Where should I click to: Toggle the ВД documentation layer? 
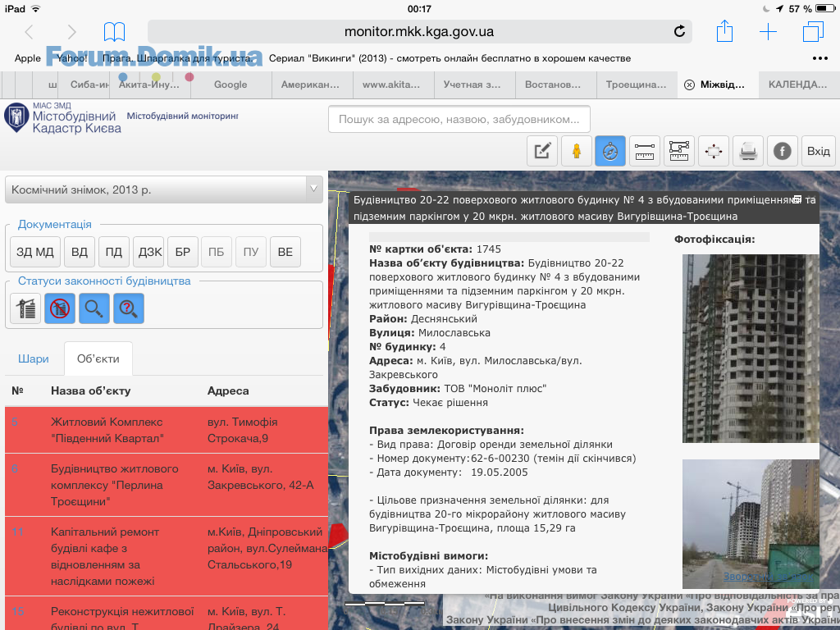[x=80, y=252]
